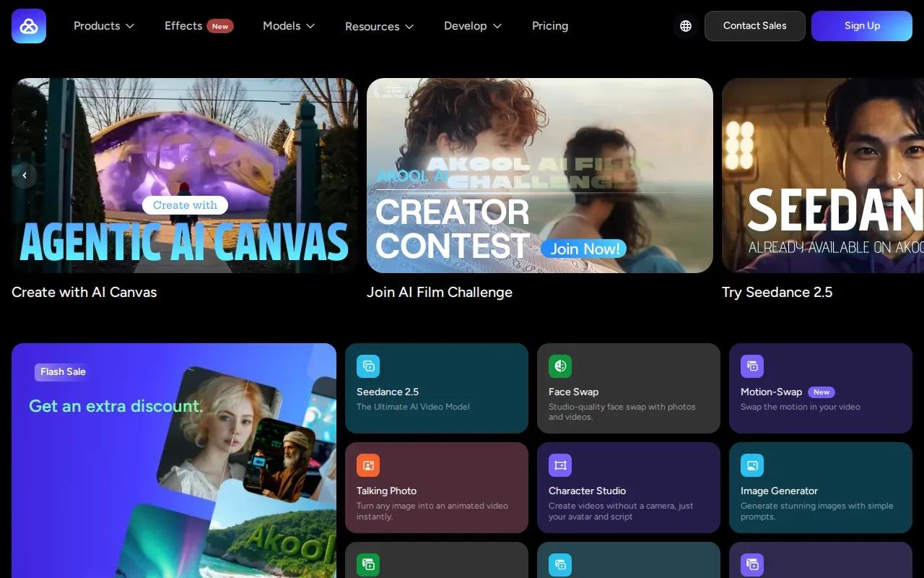The width and height of the screenshot is (924, 578).
Task: Go to previous carousel slide arrow
Action: [x=25, y=176]
